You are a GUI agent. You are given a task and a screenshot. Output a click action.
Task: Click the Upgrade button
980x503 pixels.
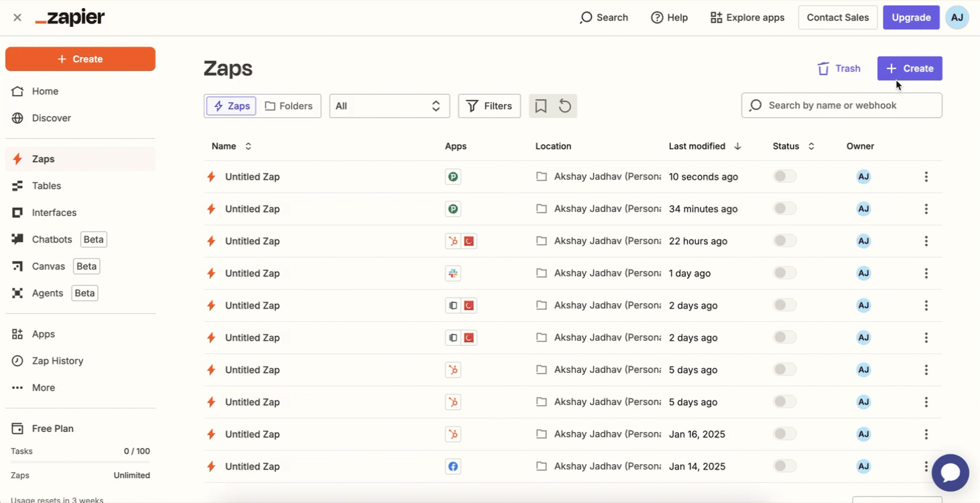pyautogui.click(x=911, y=17)
